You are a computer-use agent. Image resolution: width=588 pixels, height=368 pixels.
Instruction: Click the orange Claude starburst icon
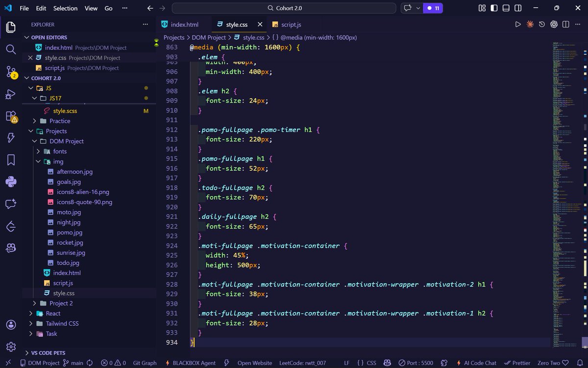click(x=530, y=24)
